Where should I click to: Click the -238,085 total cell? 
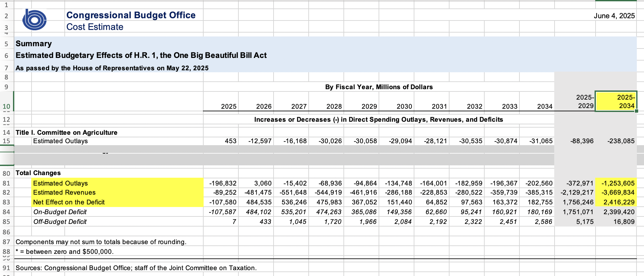pyautogui.click(x=616, y=141)
